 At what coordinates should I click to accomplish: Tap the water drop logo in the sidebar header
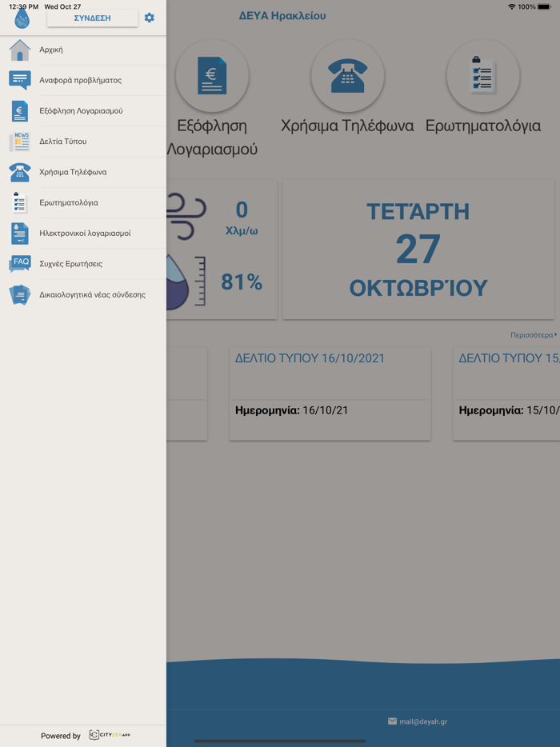pos(22,19)
